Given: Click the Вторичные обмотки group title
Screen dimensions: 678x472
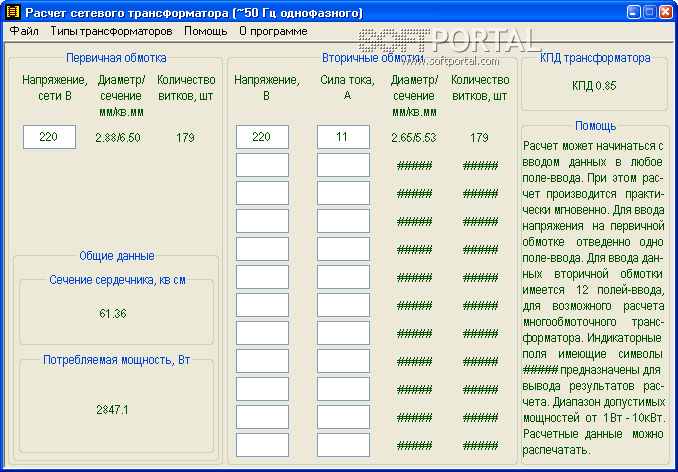Looking at the screenshot, I should click(373, 58).
